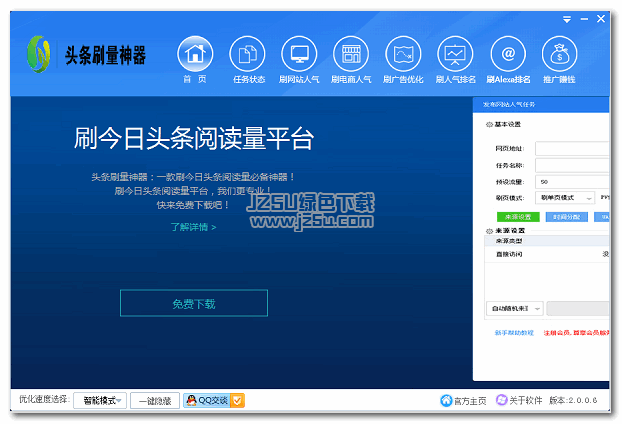The height and width of the screenshot is (424, 622).
Task: Open the title bar dropdown menu icon
Action: click(x=567, y=19)
